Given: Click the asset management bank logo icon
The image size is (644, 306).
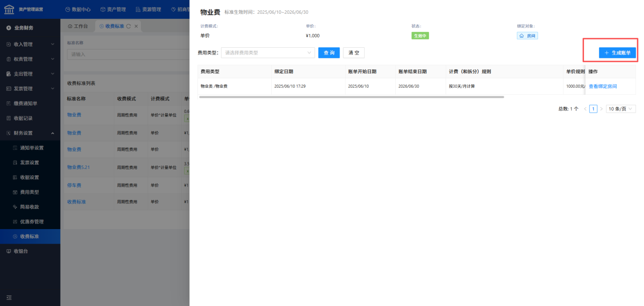Looking at the screenshot, I should coord(9,9).
